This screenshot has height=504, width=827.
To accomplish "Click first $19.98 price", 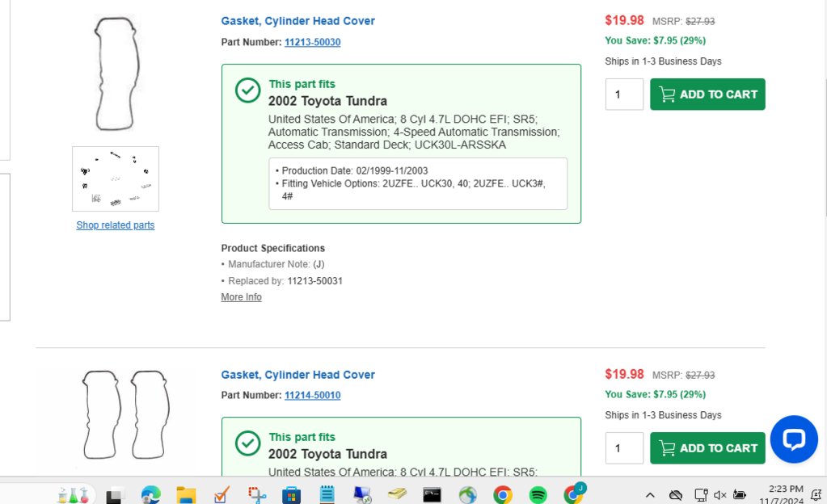I will (624, 20).
